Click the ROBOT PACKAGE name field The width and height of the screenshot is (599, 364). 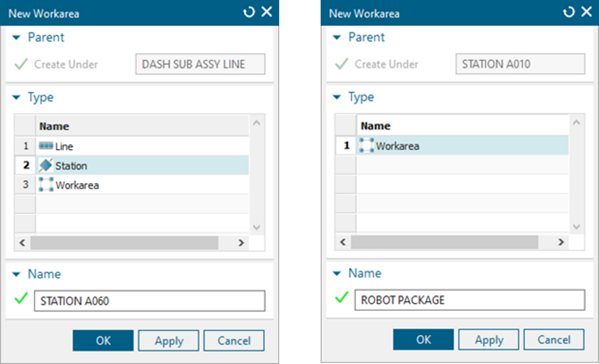(x=469, y=300)
